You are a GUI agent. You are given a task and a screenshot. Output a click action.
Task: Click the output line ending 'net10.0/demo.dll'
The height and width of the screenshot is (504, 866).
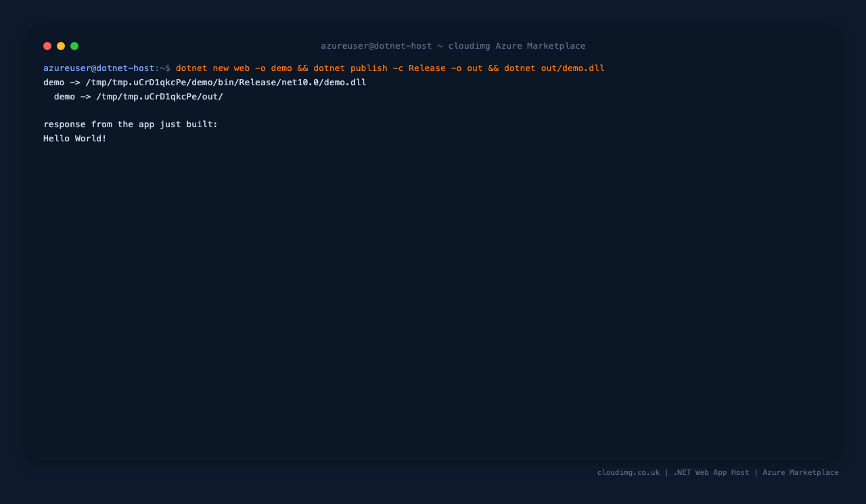click(x=205, y=83)
